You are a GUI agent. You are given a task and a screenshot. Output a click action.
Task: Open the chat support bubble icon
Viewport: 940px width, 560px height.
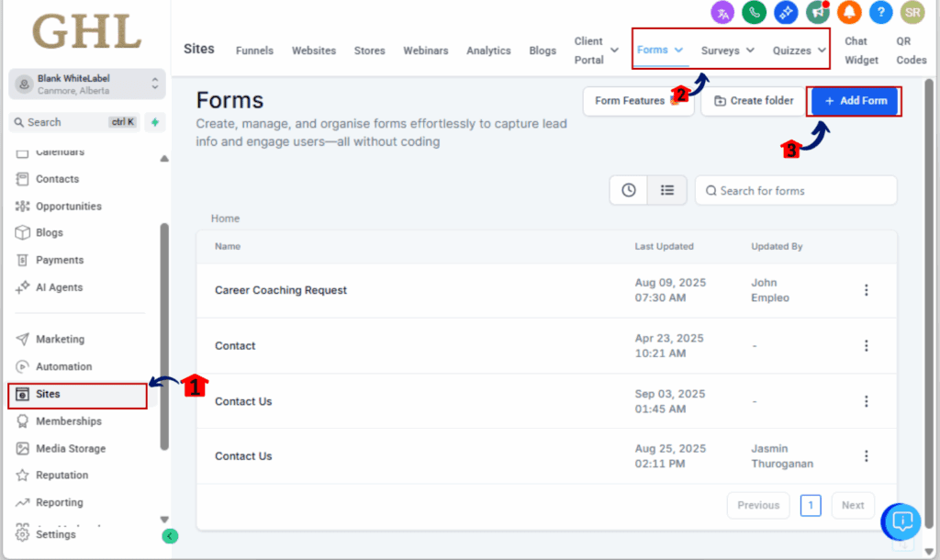(901, 521)
